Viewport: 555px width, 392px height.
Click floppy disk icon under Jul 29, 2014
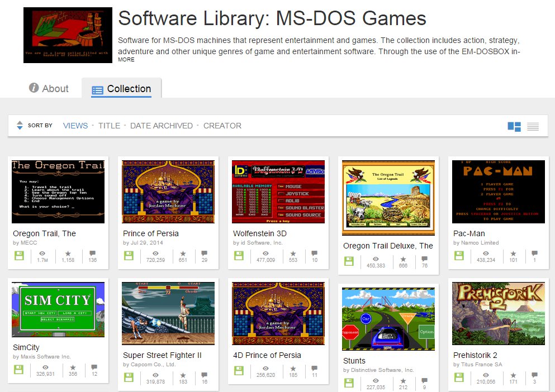pos(129,255)
